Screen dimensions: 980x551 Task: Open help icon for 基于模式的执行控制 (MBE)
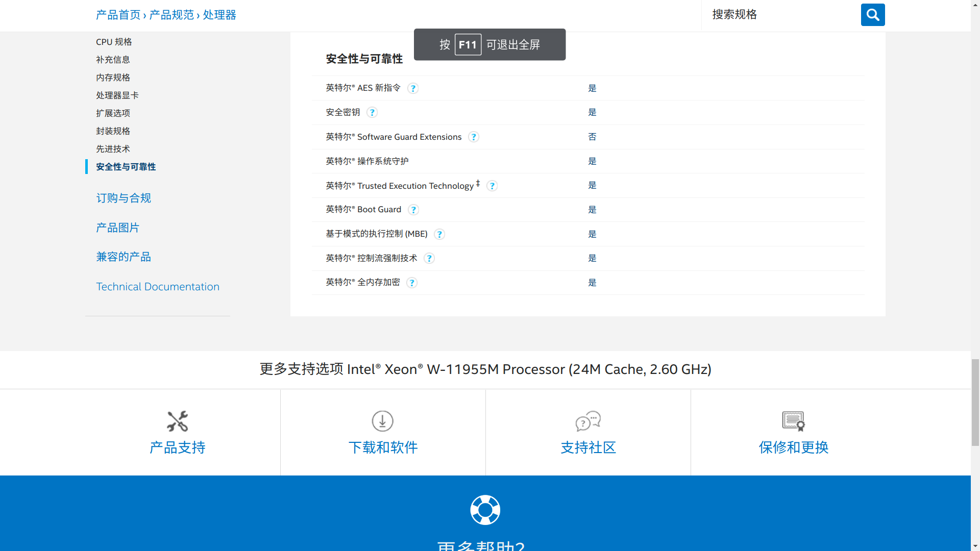tap(439, 234)
